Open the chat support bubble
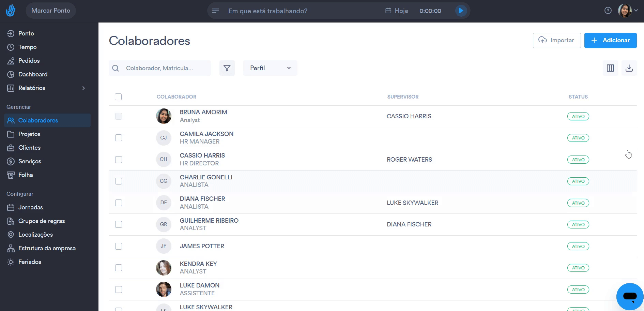This screenshot has height=311, width=644. (x=630, y=296)
